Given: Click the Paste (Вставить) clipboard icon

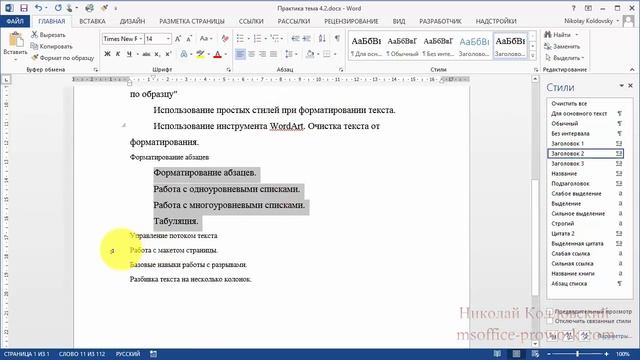Looking at the screenshot, I should point(16,40).
